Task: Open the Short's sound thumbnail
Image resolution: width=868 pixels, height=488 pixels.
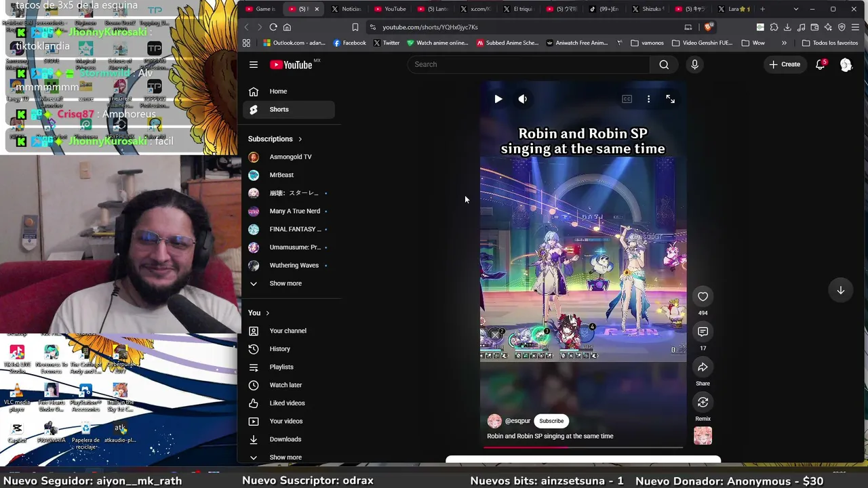Action: [x=703, y=435]
